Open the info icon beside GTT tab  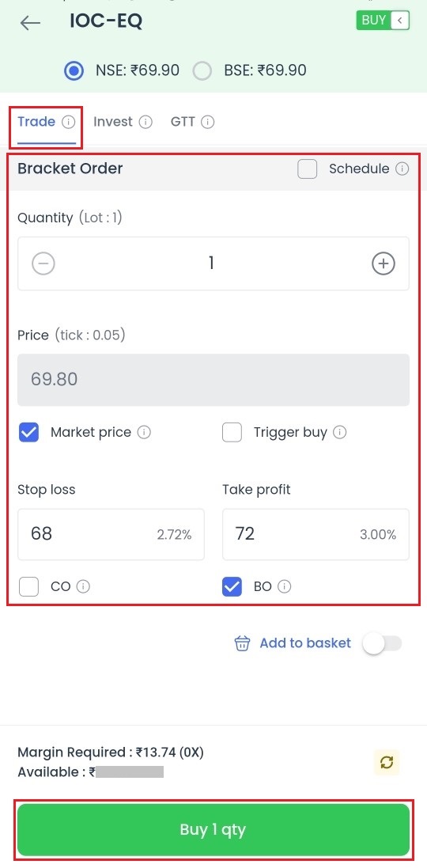point(208,122)
